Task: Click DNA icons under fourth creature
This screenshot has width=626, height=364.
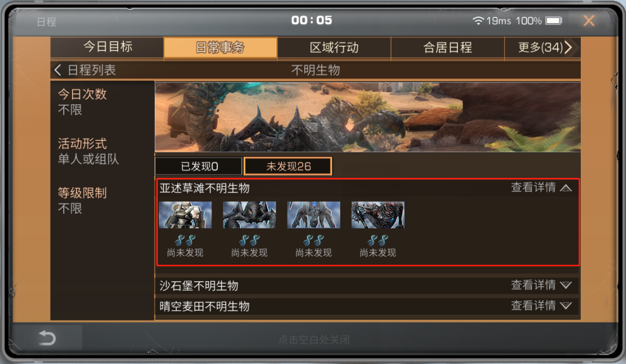Action: coord(378,240)
